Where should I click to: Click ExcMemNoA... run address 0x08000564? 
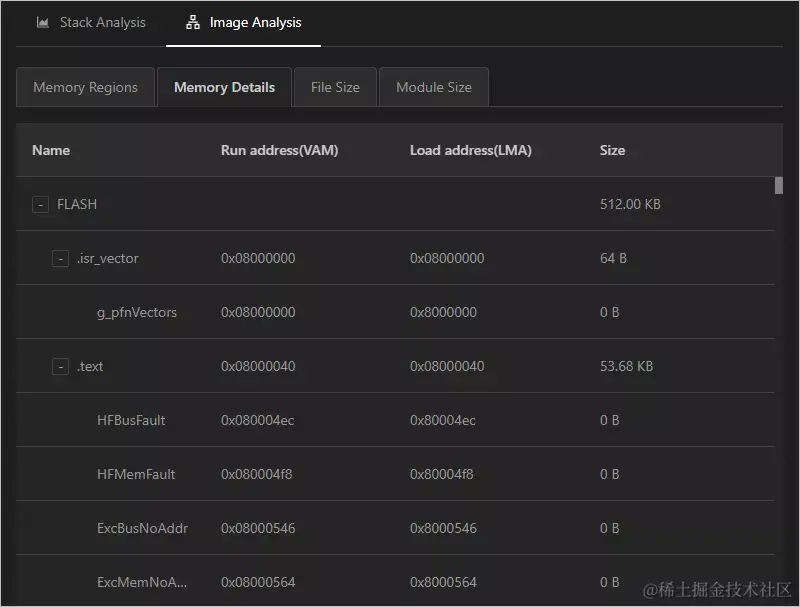pos(258,583)
